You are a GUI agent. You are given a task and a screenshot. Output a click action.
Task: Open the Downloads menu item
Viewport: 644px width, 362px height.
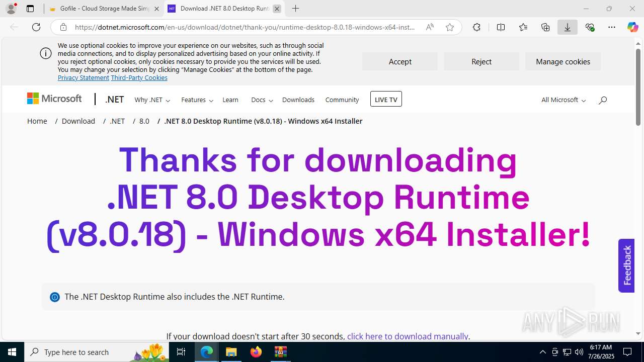click(298, 100)
